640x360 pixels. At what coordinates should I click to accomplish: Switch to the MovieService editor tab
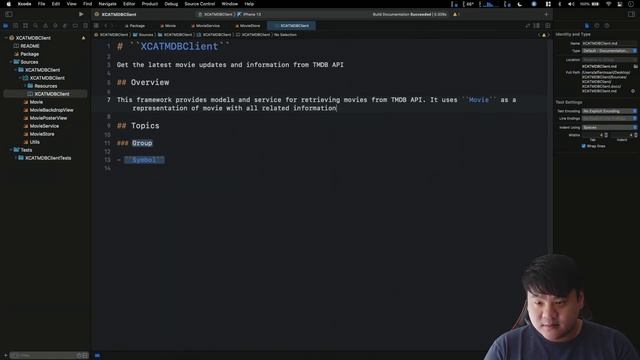click(x=205, y=26)
